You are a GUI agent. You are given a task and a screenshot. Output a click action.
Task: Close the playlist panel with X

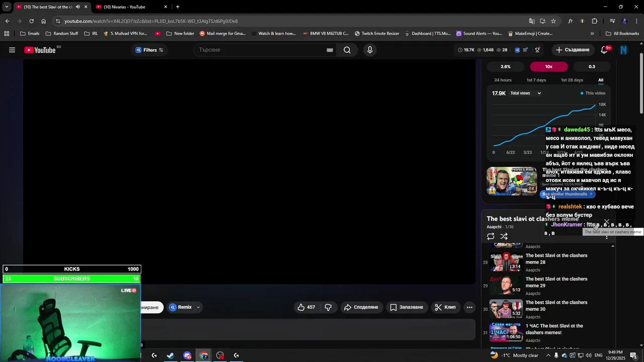[x=607, y=222]
